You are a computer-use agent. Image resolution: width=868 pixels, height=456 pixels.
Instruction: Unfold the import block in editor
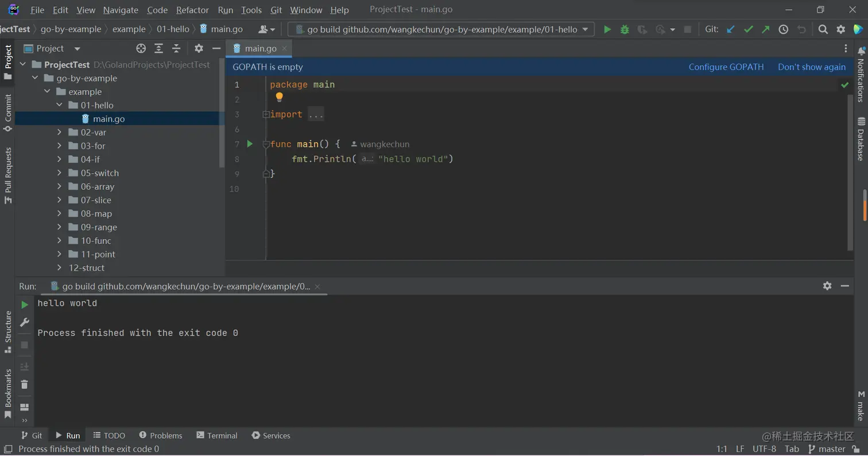pyautogui.click(x=266, y=114)
